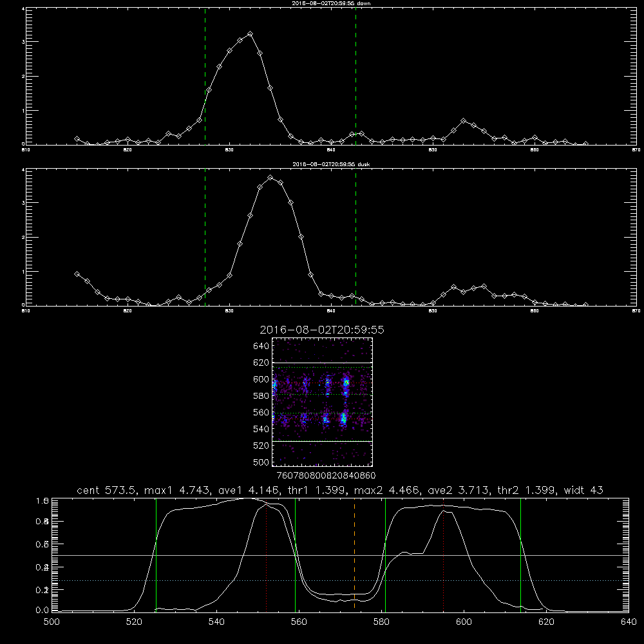Image resolution: width=644 pixels, height=644 pixels.
Task: Click bottom plot x-axis label 580
Action: point(381,621)
